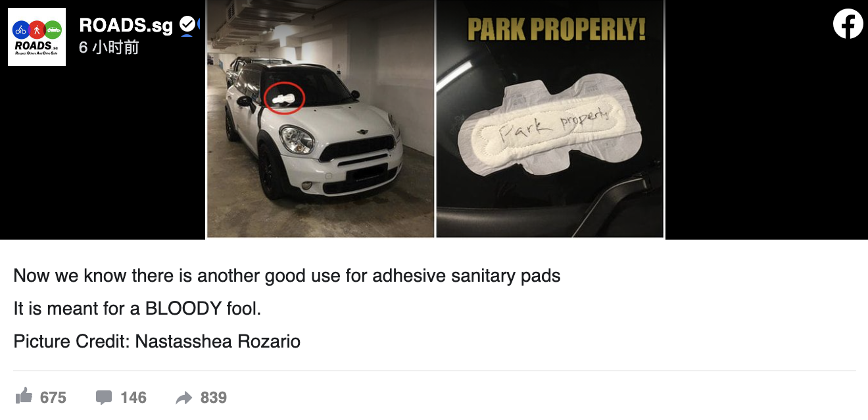Click the red circle on the windshield

click(x=285, y=98)
